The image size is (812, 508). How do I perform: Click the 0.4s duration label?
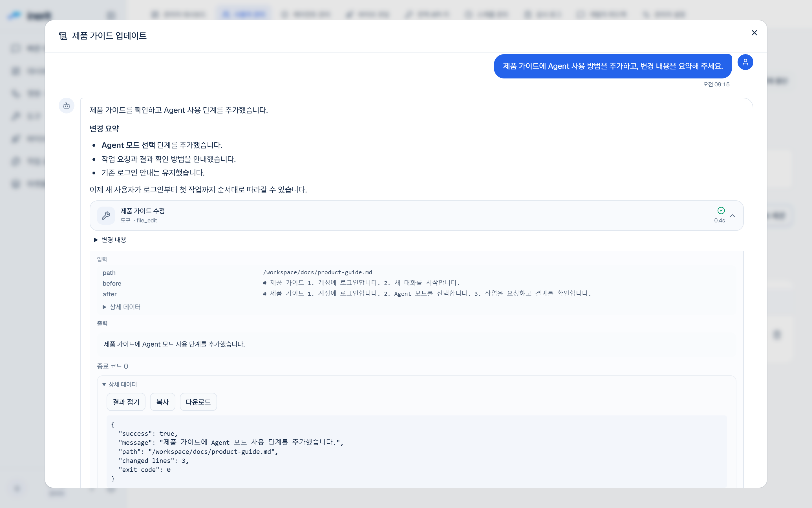pos(720,220)
